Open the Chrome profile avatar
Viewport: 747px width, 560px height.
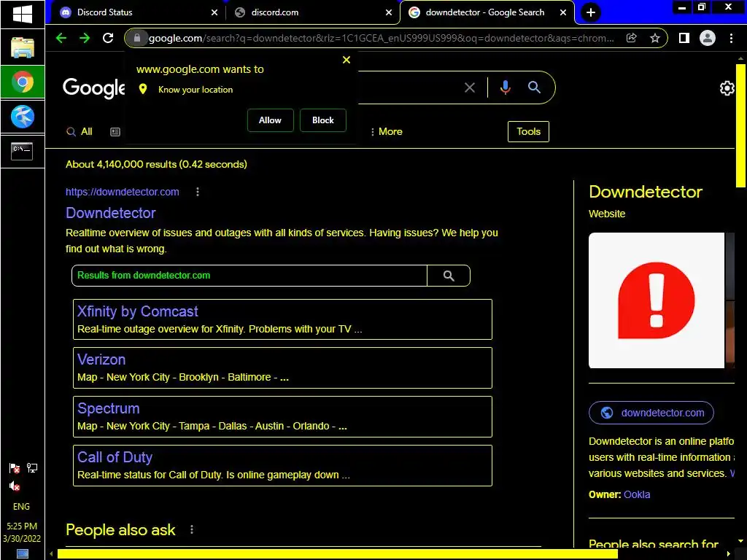pos(708,38)
